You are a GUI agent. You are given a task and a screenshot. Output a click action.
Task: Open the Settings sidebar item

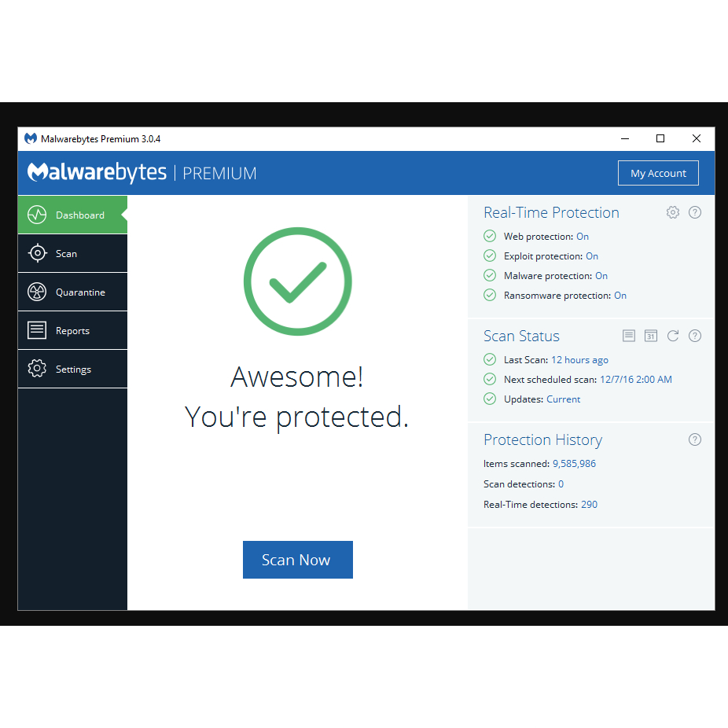point(72,369)
